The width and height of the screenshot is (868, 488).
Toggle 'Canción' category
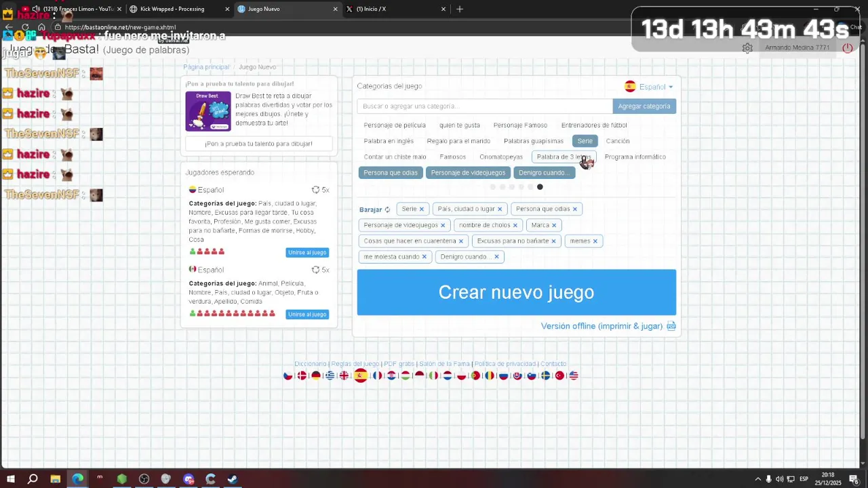coord(618,141)
